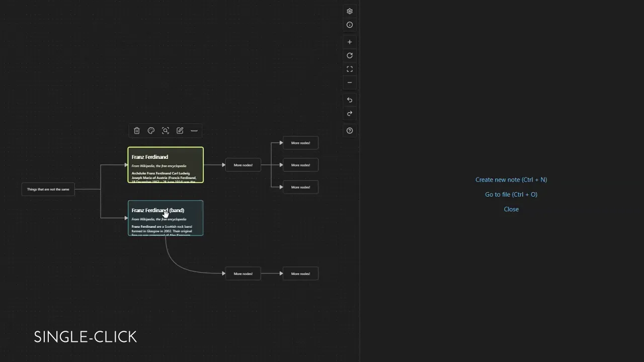
Task: Open canvas settings gear icon
Action: 350,11
